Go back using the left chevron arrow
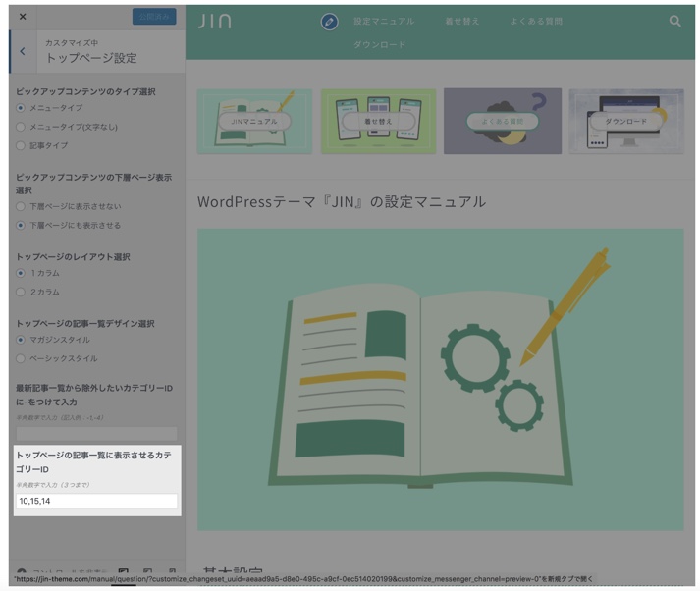700x591 pixels. [23, 51]
